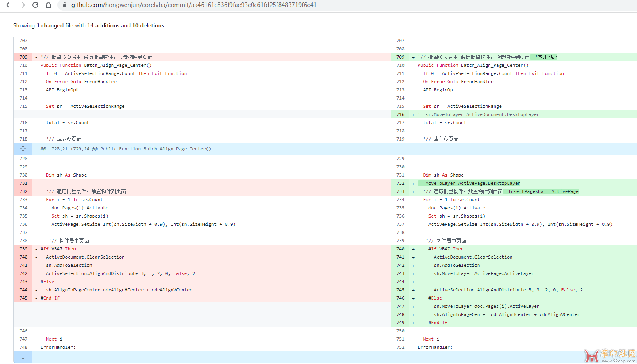Click left 'For i = 1 To sr.Count' line

click(x=74, y=200)
